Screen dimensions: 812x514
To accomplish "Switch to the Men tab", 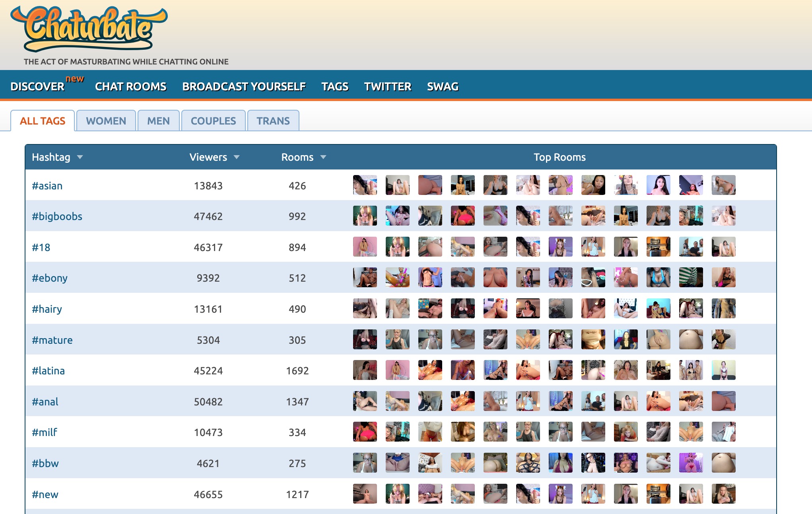I will point(158,121).
